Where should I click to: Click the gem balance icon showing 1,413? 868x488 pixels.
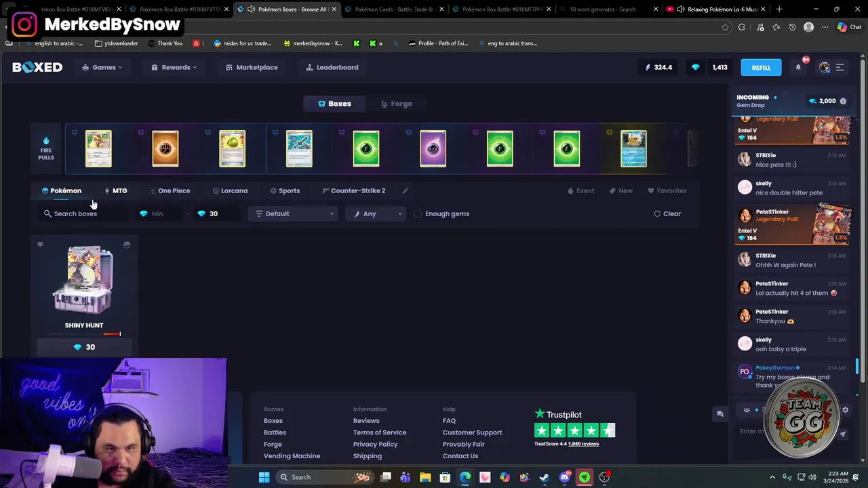695,67
